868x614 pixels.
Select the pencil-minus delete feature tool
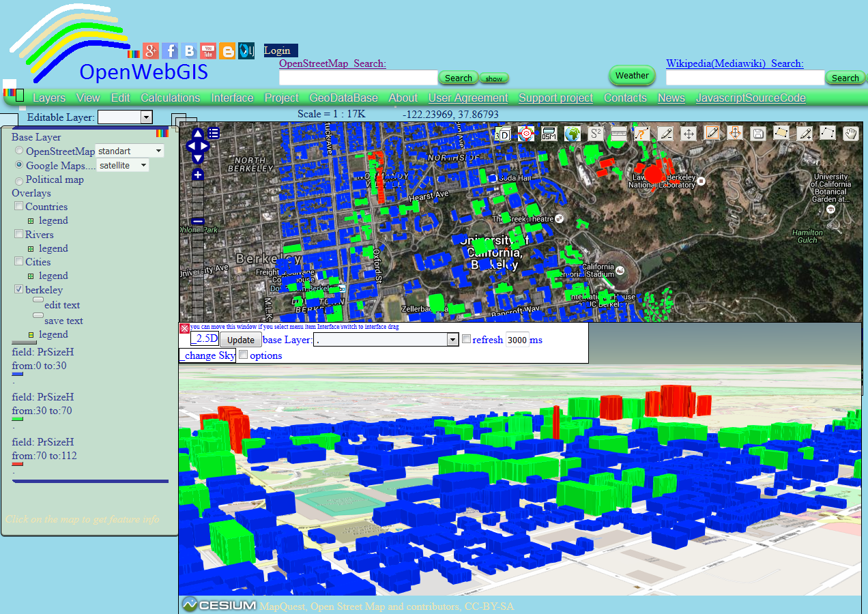[665, 134]
